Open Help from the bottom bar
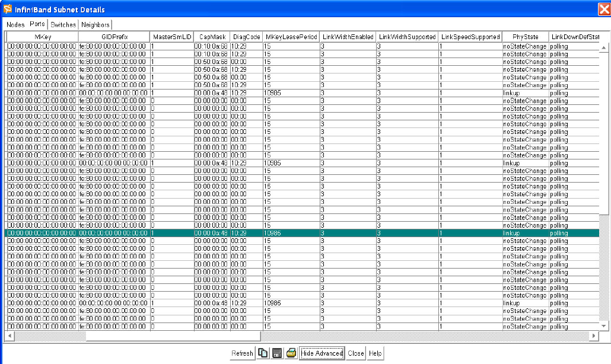Screen dimensions: 611x364 pyautogui.click(x=375, y=353)
